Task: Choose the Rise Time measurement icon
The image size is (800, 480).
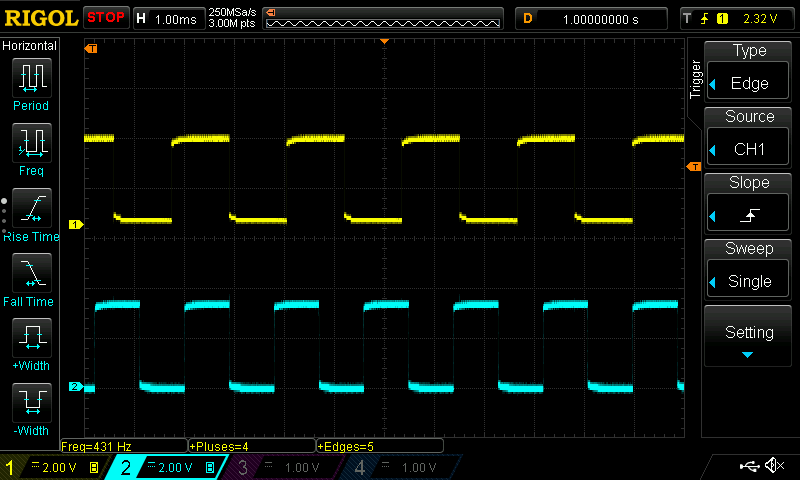Action: click(x=31, y=208)
